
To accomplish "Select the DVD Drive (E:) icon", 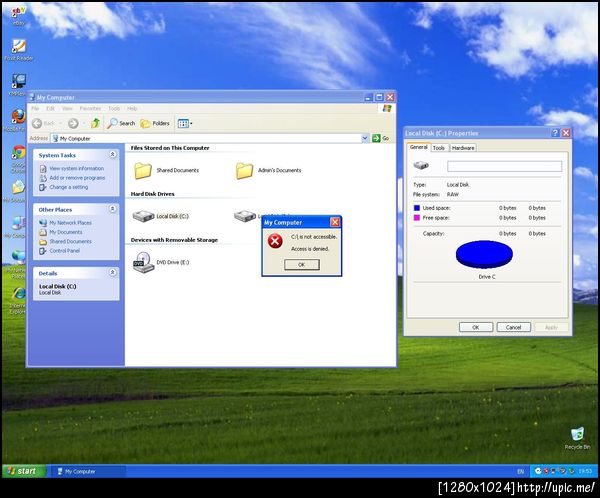I will coord(143,262).
